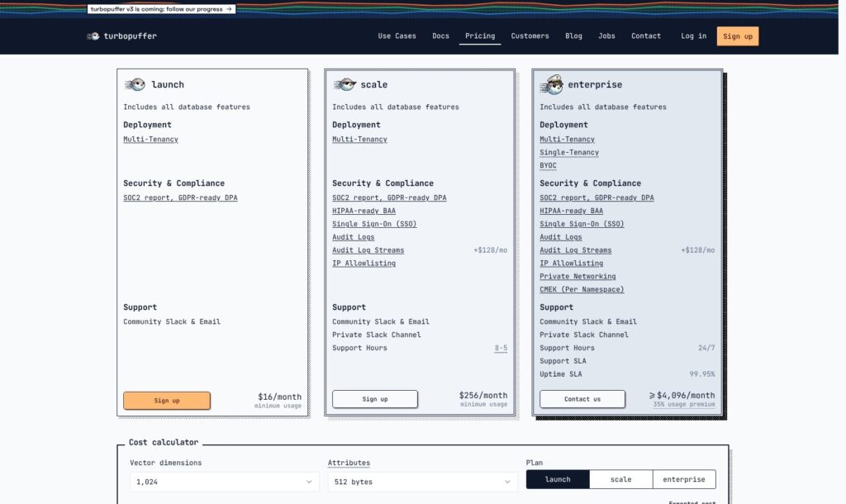The image size is (846, 504).
Task: Open Single Sign-On link in enterprise plan
Action: [582, 224]
